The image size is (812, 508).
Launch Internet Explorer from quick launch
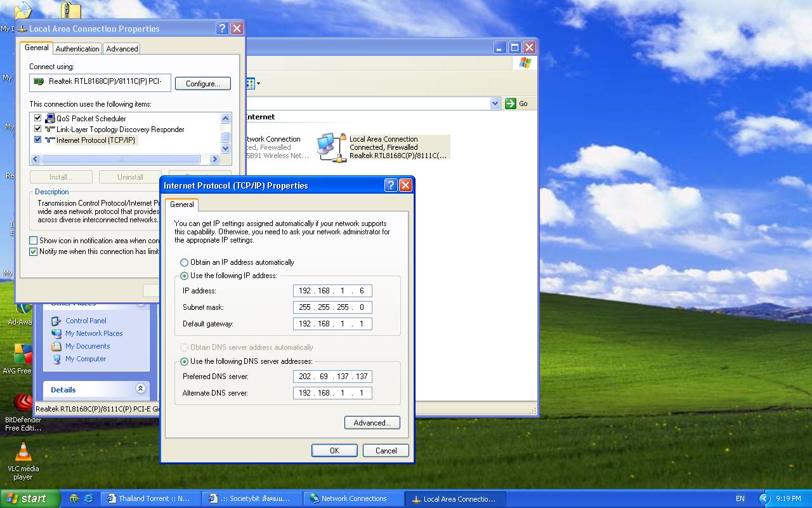click(x=89, y=498)
